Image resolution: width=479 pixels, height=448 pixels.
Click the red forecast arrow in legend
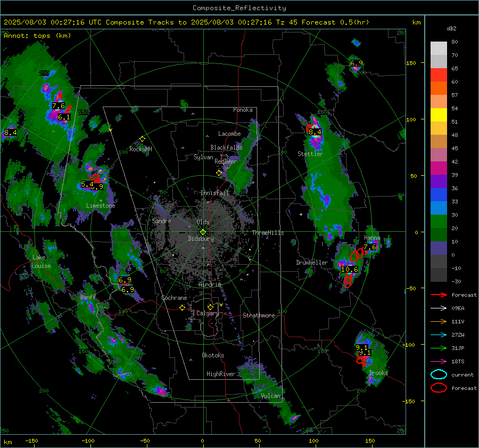coord(439,295)
